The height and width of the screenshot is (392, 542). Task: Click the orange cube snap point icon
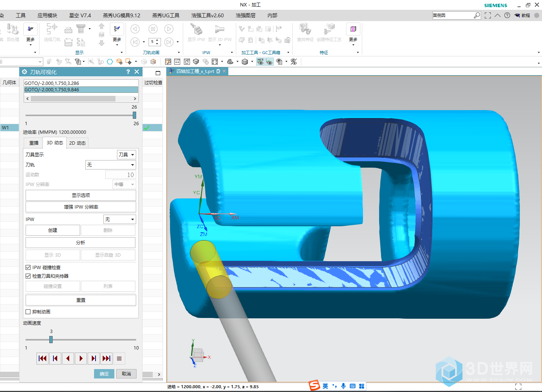119,62
